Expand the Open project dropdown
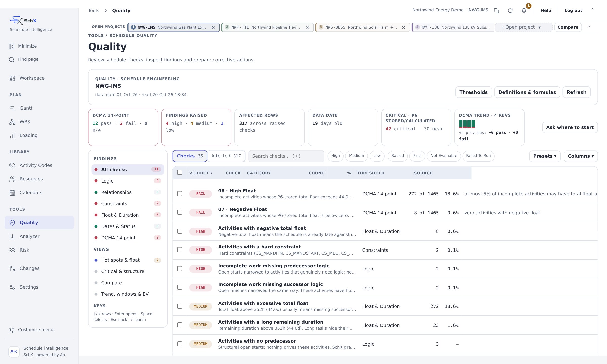 (x=524, y=27)
